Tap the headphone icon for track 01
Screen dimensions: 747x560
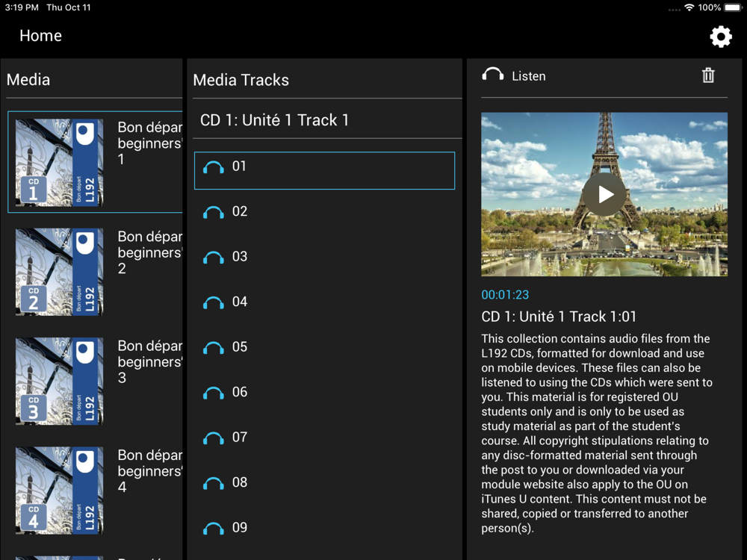(x=214, y=167)
